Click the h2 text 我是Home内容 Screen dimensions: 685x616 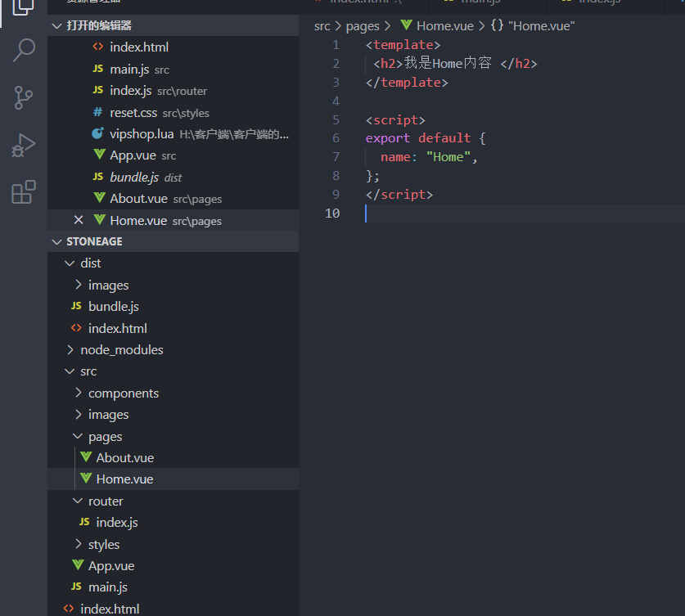pyautogui.click(x=448, y=63)
